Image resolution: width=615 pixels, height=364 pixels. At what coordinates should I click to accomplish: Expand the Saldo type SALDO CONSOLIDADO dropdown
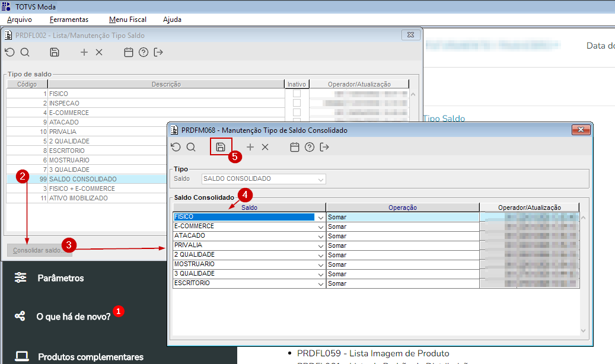(321, 179)
